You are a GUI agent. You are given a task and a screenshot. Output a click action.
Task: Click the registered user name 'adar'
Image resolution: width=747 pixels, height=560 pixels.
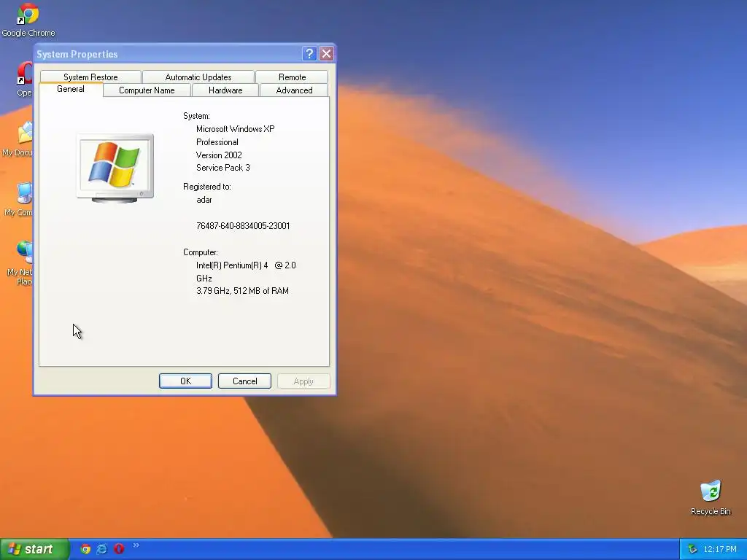[x=204, y=200]
